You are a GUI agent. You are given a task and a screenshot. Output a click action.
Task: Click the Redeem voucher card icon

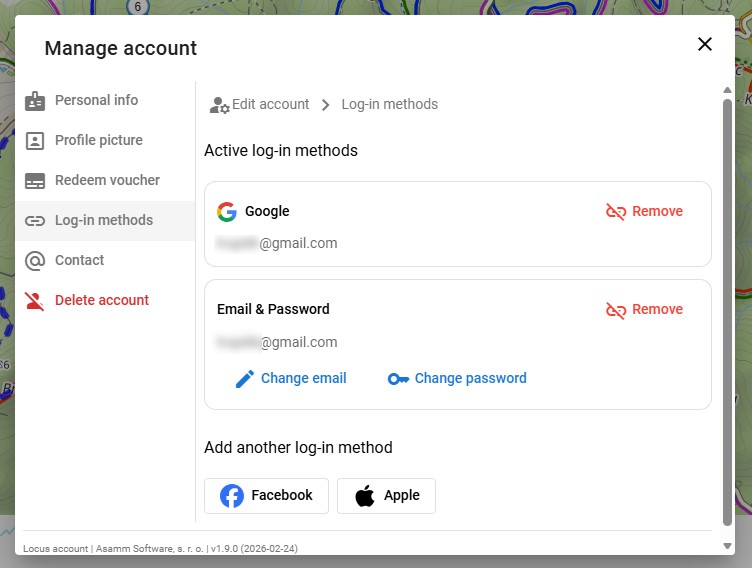[35, 181]
